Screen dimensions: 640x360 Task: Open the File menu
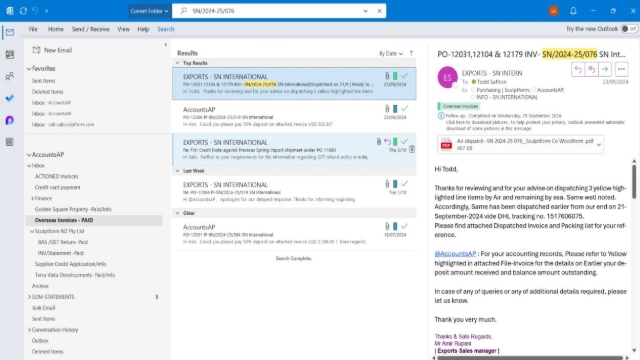click(33, 29)
